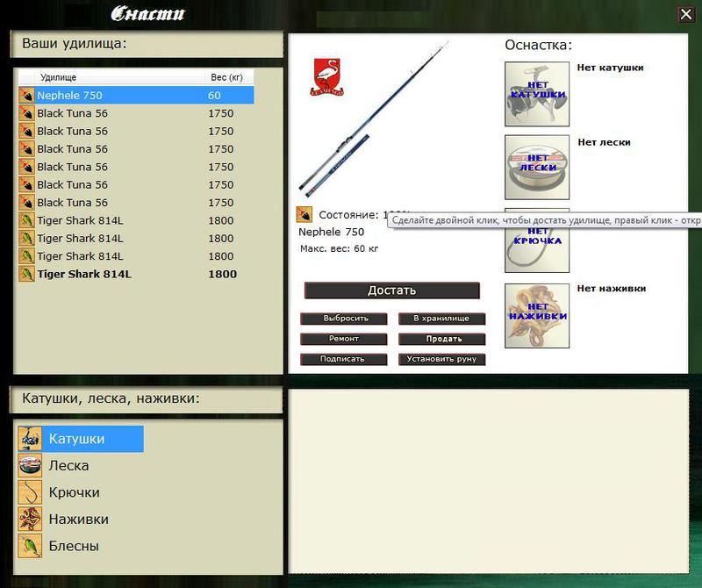This screenshot has width=702, height=588.
Task: Sell the rod with Продать button
Action: pos(441,339)
